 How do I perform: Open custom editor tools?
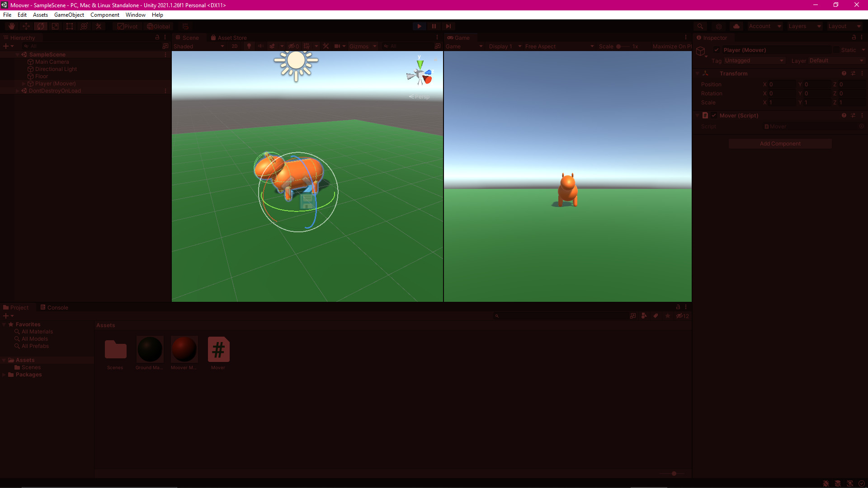click(99, 26)
